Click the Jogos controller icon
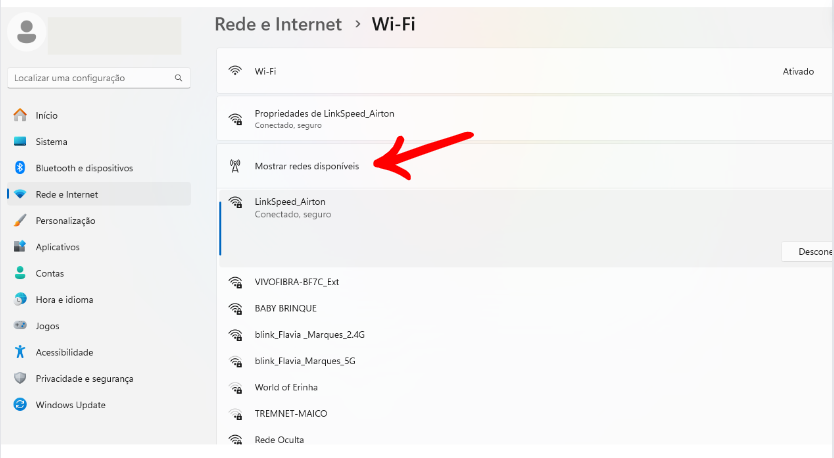The image size is (834, 458). point(20,326)
